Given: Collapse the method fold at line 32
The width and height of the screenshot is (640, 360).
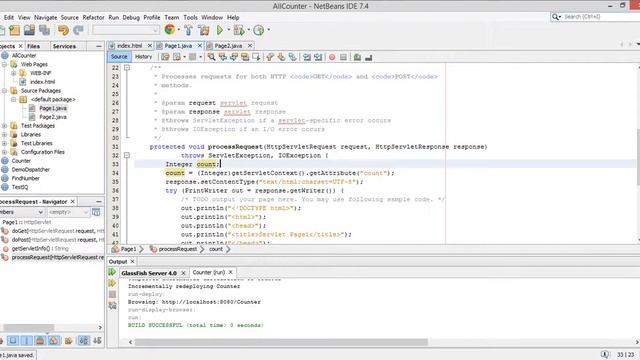Looking at the screenshot, I should tap(127, 155).
